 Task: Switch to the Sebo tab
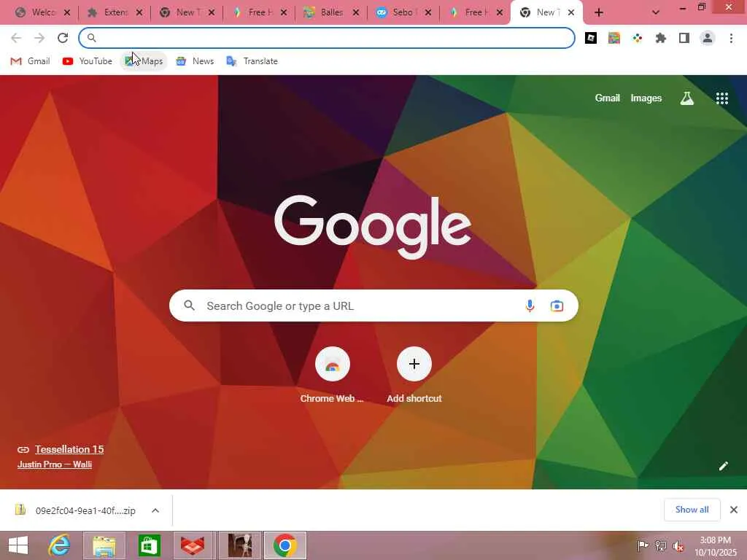402,12
